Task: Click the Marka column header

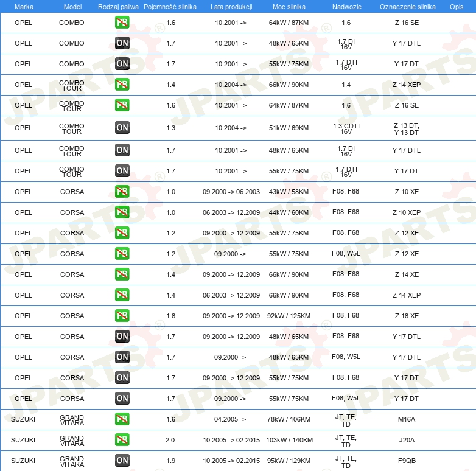Action: [24, 7]
